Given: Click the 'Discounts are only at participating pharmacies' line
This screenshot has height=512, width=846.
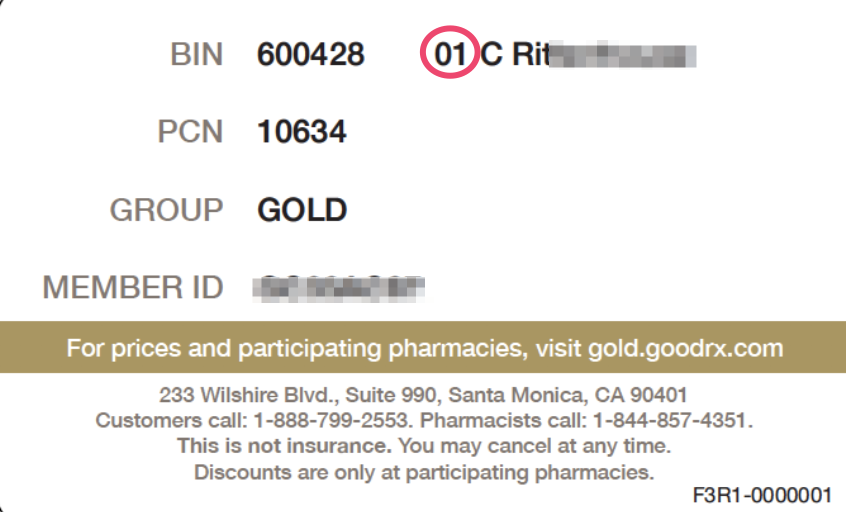Looking at the screenshot, I should tap(424, 473).
